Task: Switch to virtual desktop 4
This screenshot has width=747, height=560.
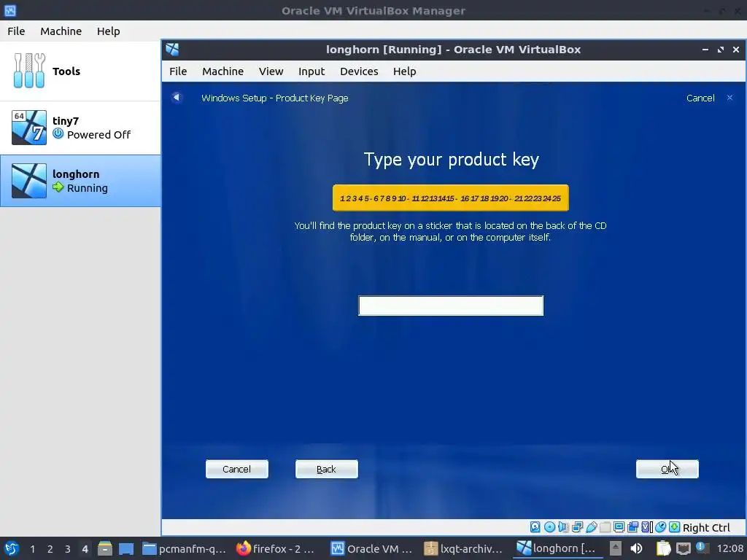Action: (85, 548)
